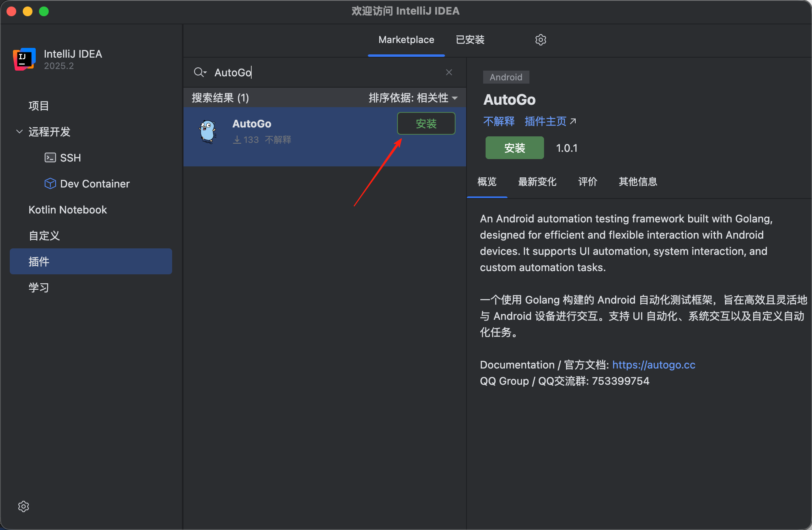The height and width of the screenshot is (530, 812).
Task: Open the 其他信息 tab
Action: tap(638, 181)
